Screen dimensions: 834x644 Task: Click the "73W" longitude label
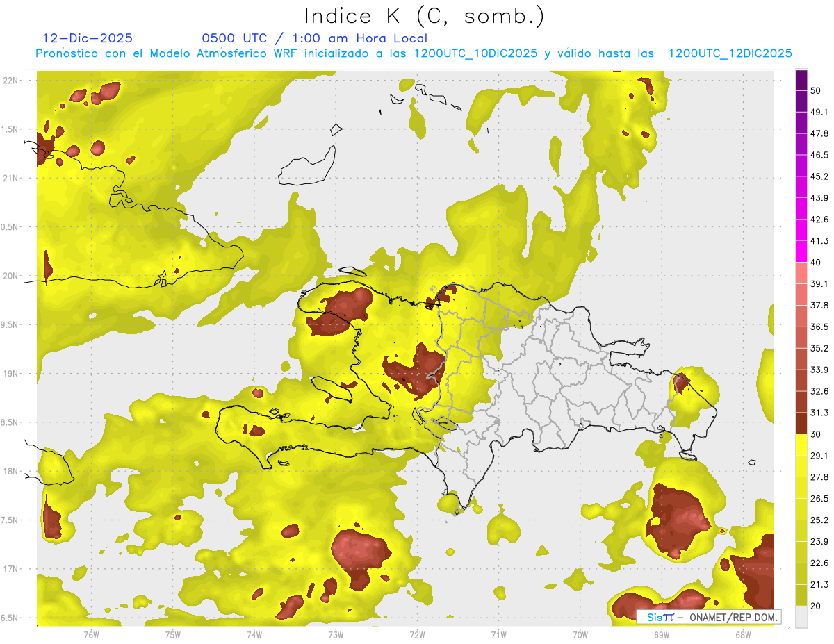[x=336, y=635]
